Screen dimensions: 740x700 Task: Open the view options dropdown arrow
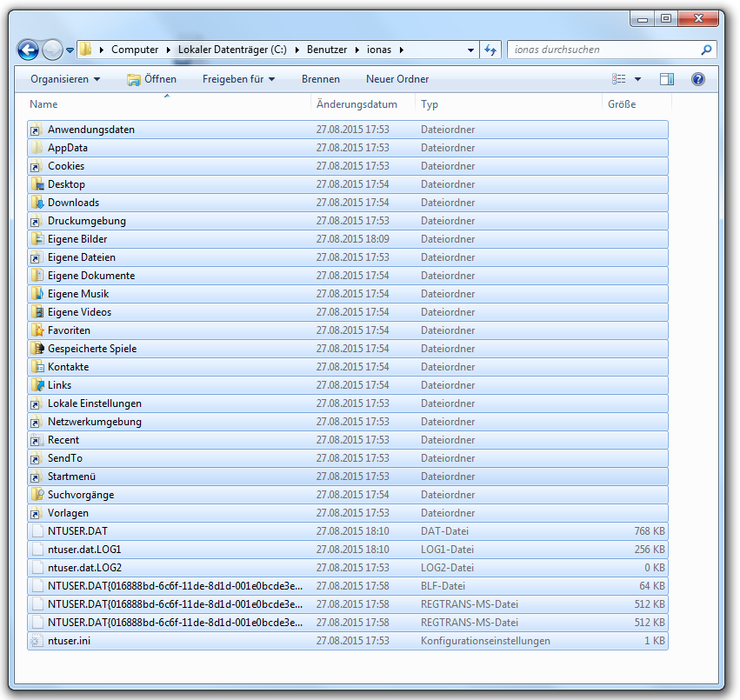point(637,79)
